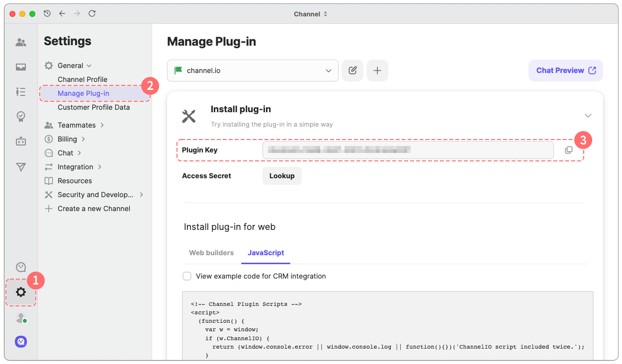Click Create a new Channel
This screenshot has width=622, height=364.
click(x=94, y=209)
